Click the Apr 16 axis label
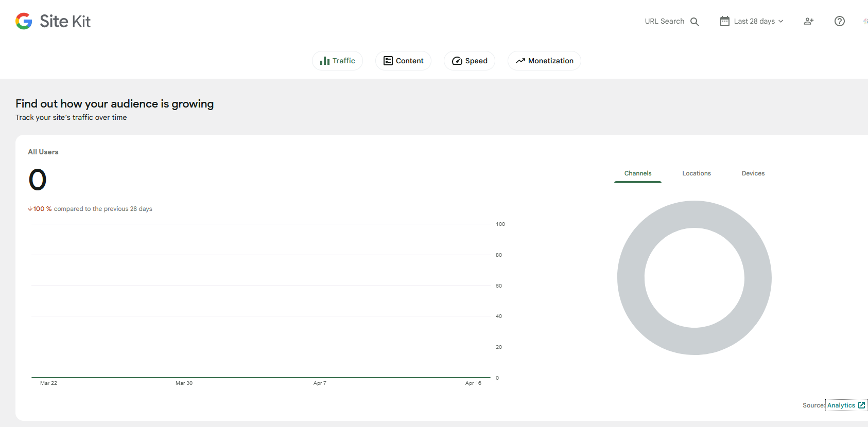The image size is (868, 427). [473, 383]
